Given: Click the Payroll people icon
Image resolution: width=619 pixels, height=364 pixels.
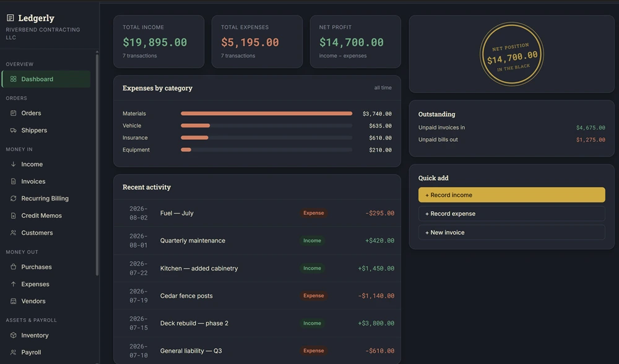Looking at the screenshot, I should (14, 352).
